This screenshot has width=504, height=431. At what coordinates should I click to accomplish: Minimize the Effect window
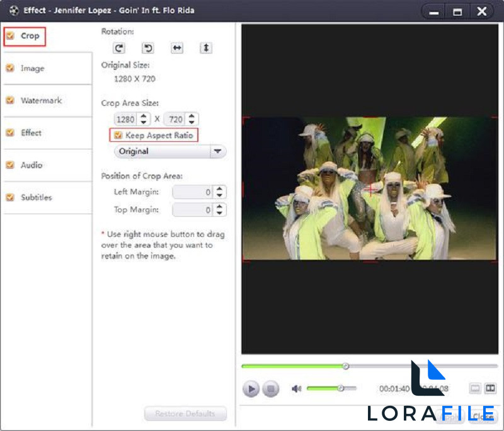(434, 12)
